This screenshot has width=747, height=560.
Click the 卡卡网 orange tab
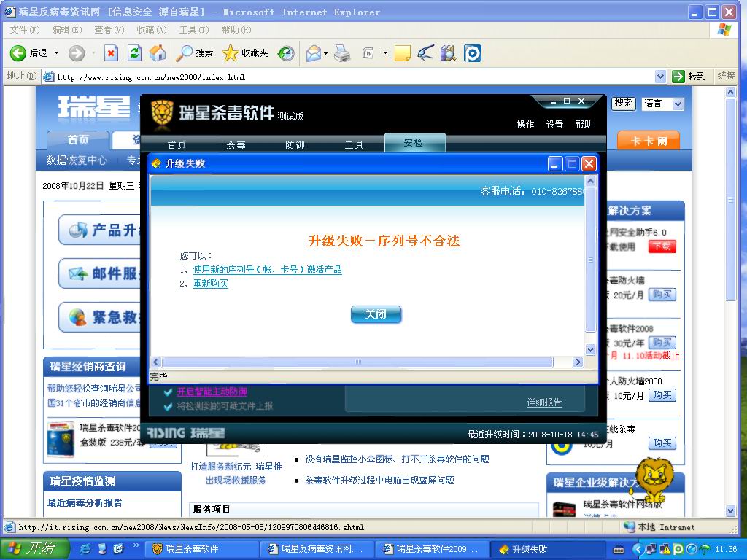coord(649,141)
